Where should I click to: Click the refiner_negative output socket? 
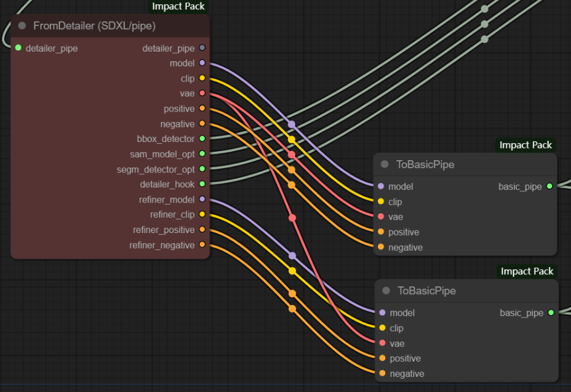[202, 245]
